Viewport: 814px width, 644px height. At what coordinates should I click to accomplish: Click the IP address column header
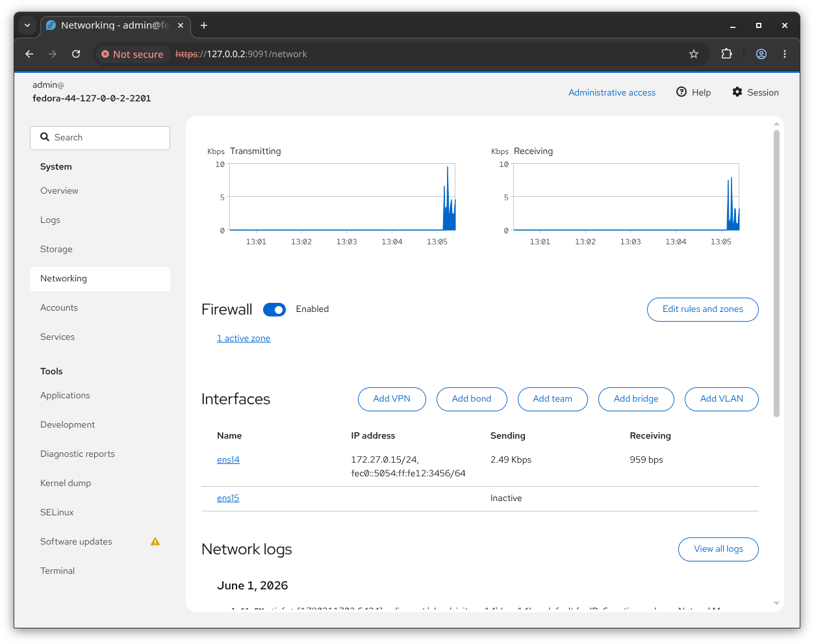(x=373, y=435)
